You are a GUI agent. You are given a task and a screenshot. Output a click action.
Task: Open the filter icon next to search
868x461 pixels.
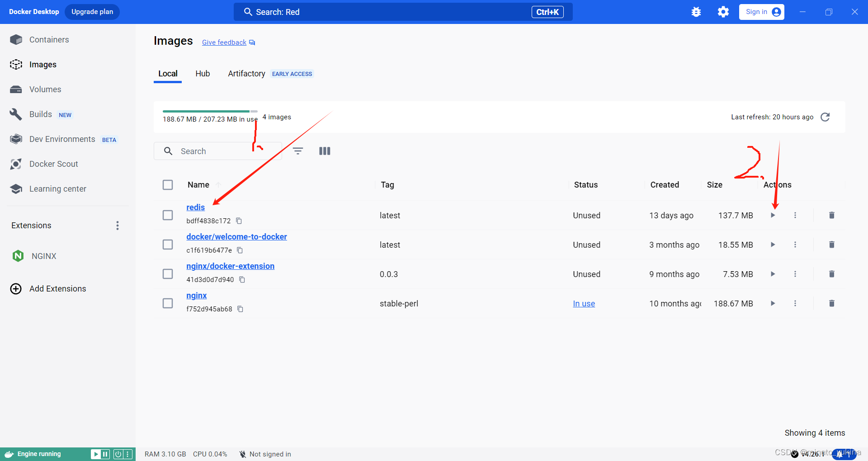(x=298, y=151)
